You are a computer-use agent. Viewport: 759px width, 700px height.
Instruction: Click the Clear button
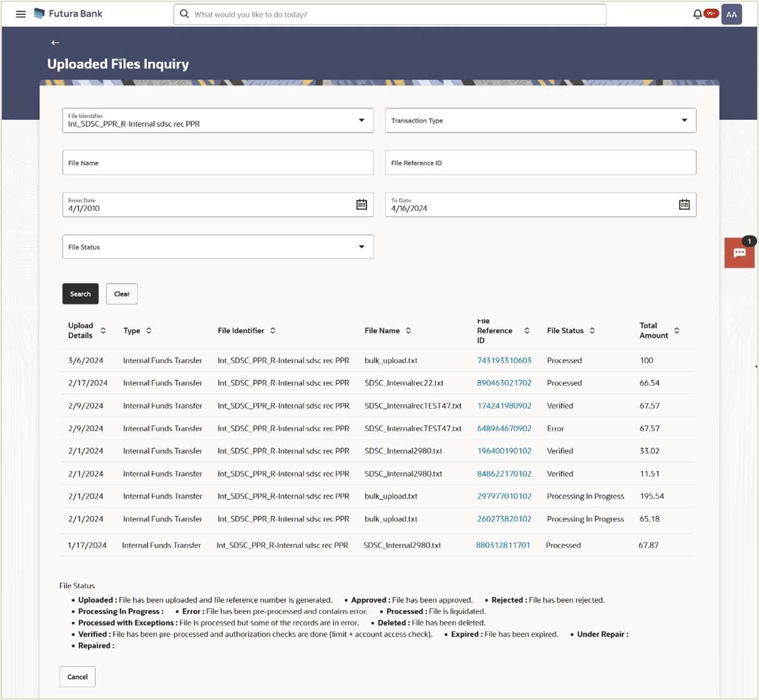click(x=122, y=294)
